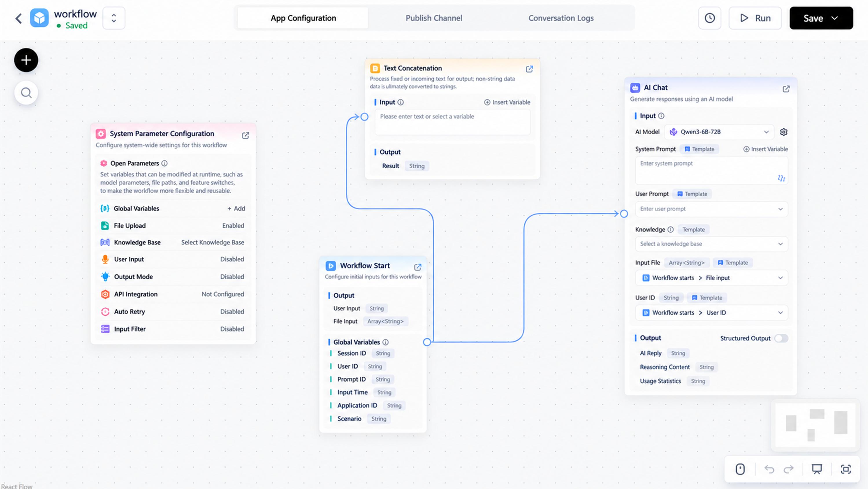Click the system prompt optimize icon
The image size is (868, 489).
781,178
